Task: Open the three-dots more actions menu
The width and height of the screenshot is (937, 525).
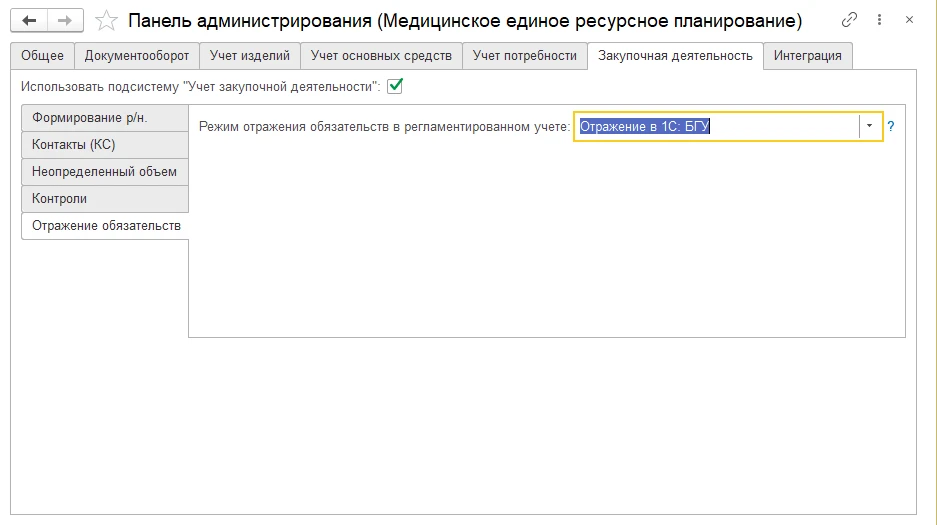Action: tap(879, 20)
